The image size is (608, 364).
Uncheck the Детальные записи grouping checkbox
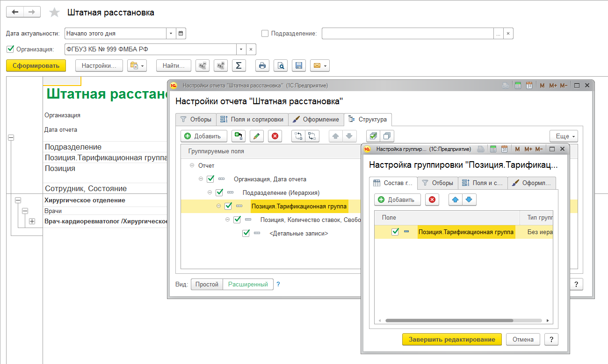pos(246,233)
